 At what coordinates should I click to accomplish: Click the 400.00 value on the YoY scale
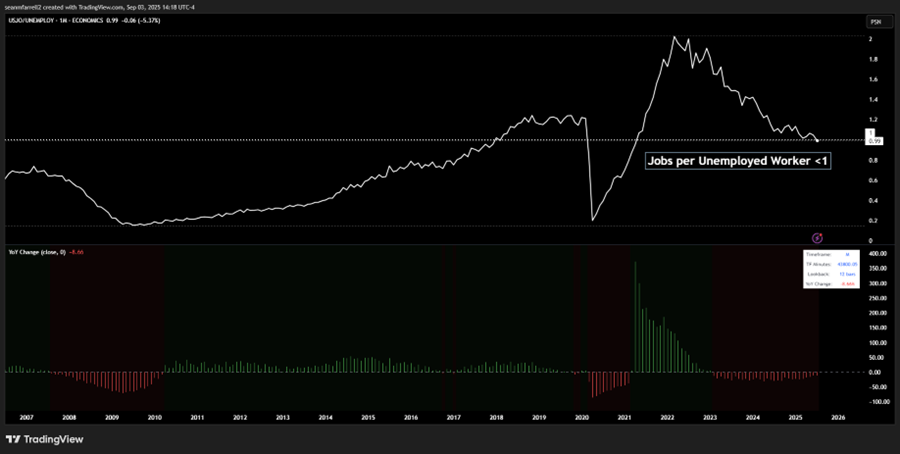877,254
